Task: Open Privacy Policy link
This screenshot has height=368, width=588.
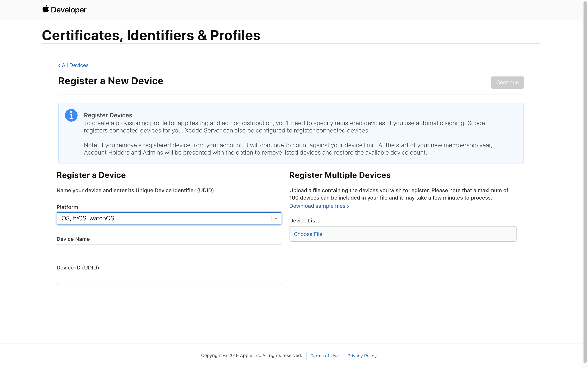Action: click(362, 356)
